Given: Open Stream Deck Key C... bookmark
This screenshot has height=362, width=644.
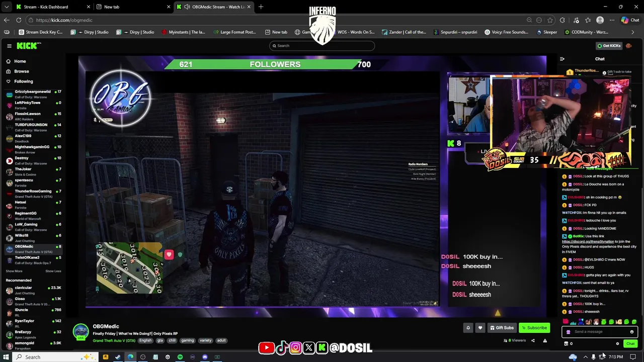Looking at the screenshot, I should 41,32.
